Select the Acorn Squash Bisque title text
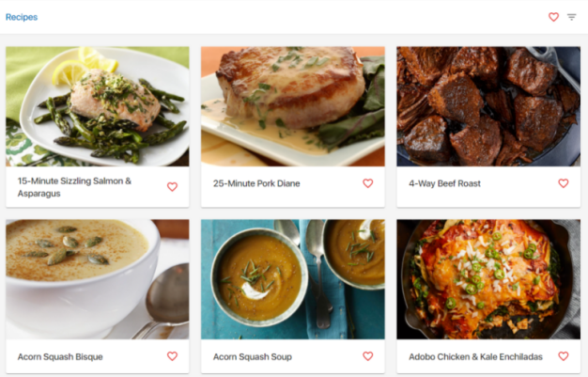Screen dimensions: 588x377 point(60,356)
